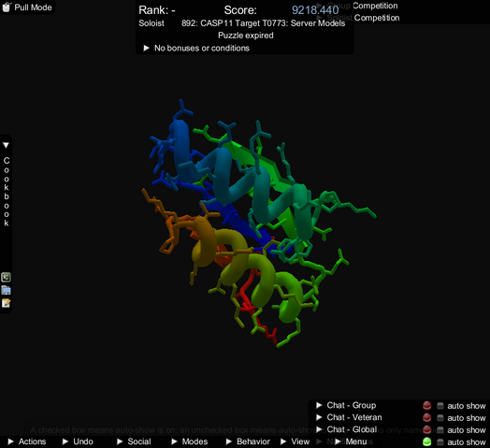
Task: Open the View menu
Action: (295, 441)
